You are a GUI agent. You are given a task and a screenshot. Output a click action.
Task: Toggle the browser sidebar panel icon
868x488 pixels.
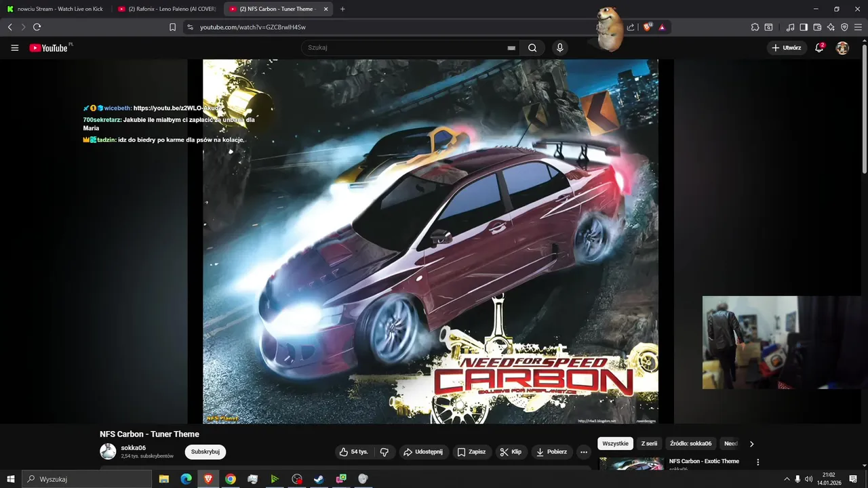point(804,27)
